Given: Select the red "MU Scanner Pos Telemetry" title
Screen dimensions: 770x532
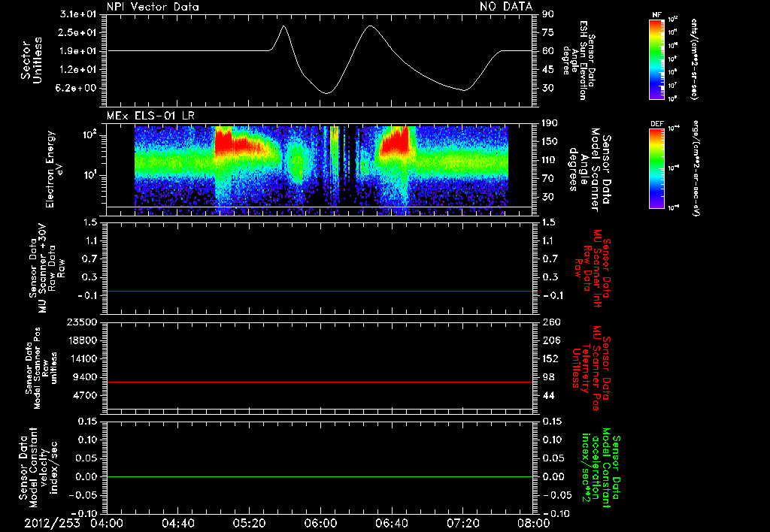Looking at the screenshot, I should point(591,368).
